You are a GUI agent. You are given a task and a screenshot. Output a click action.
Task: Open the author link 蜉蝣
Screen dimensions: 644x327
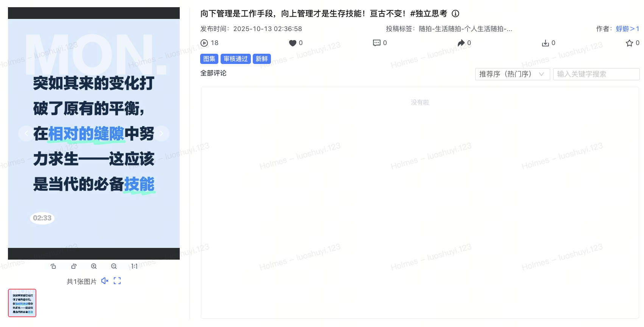click(627, 29)
